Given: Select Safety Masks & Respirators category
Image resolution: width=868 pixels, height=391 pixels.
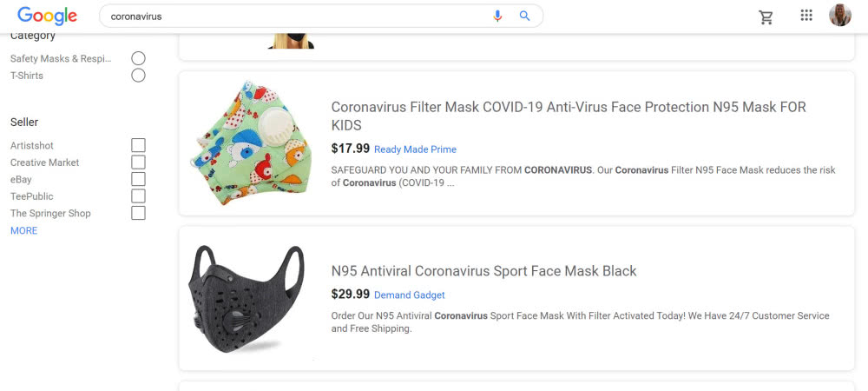Looking at the screenshot, I should (138, 58).
